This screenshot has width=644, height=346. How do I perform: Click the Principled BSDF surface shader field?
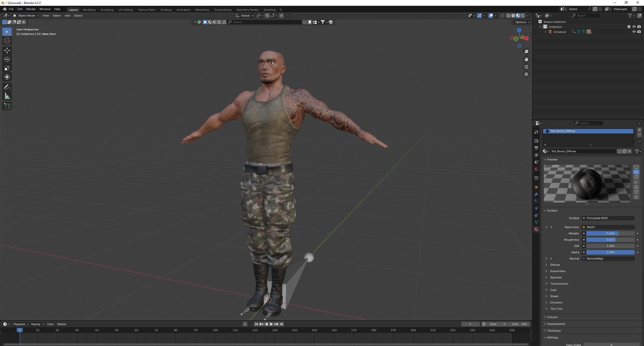coord(608,218)
